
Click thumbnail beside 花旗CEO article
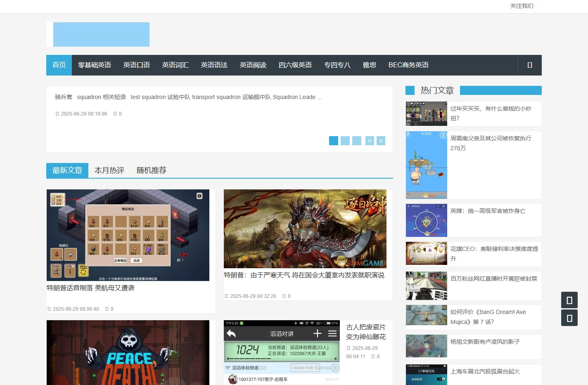[427, 253]
